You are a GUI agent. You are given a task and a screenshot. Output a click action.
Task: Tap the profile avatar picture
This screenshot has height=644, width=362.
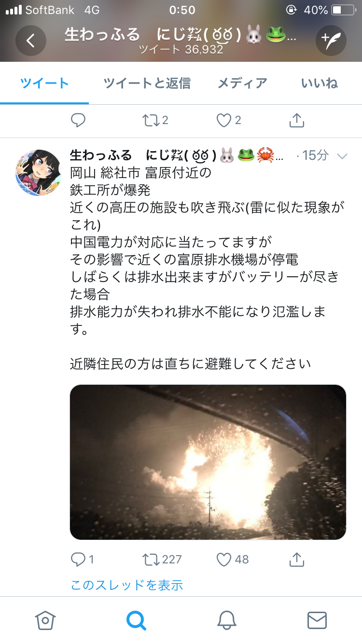pos(39,172)
